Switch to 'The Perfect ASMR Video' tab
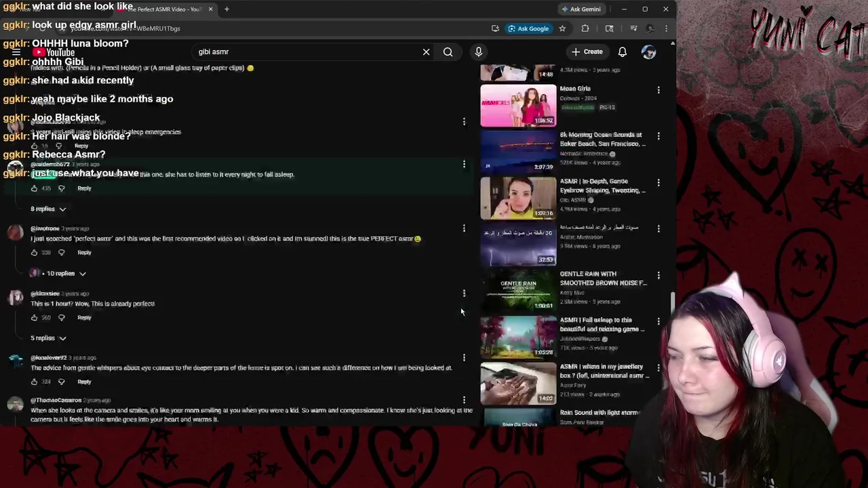The image size is (868, 488). coord(166,9)
